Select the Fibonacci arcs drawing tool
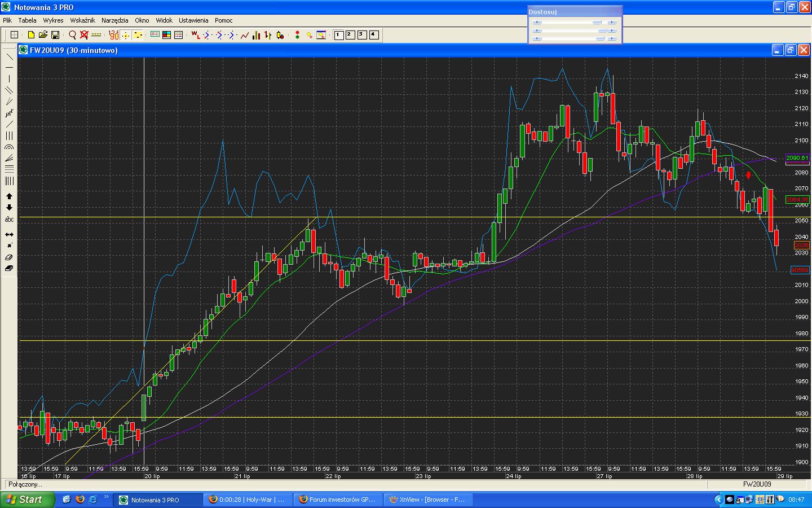The height and width of the screenshot is (508, 812). (x=9, y=147)
